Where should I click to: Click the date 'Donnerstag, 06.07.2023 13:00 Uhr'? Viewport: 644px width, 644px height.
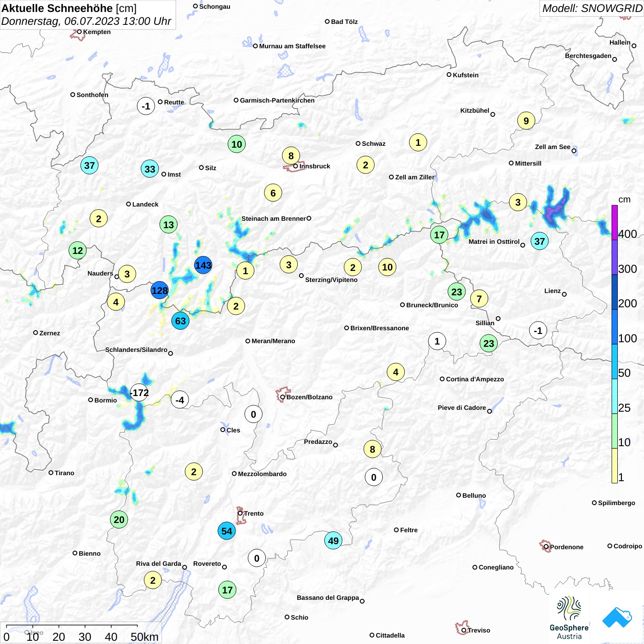click(x=86, y=21)
